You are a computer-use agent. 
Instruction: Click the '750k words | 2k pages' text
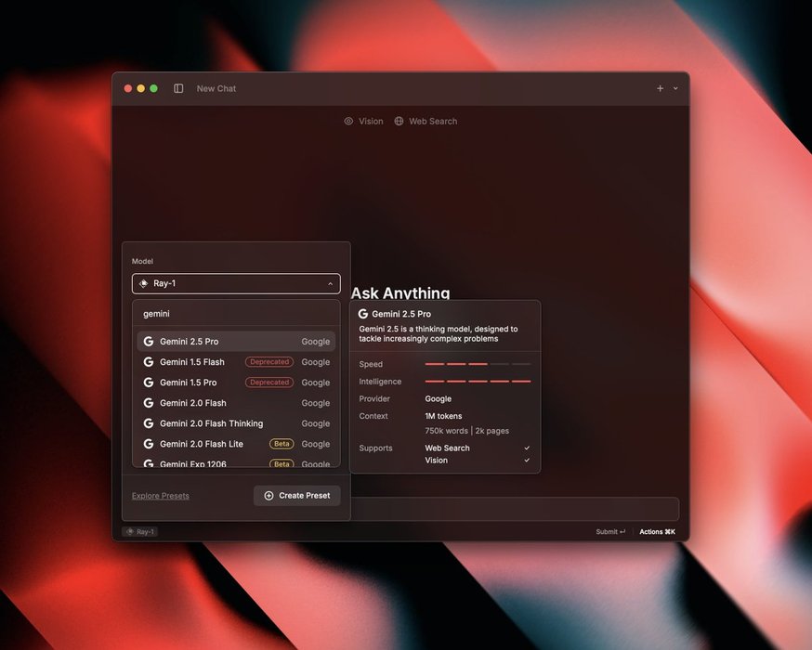[x=466, y=431]
